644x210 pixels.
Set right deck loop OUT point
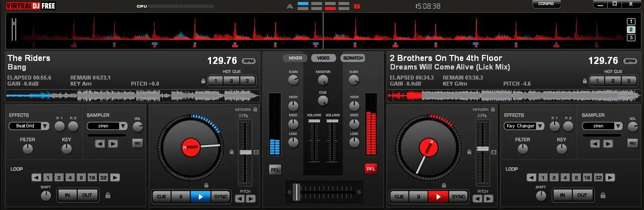coord(582,195)
